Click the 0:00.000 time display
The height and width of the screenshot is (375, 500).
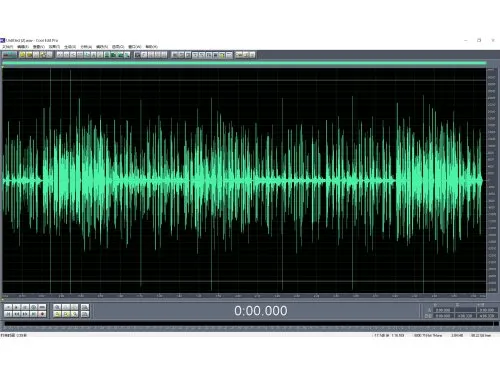click(260, 311)
